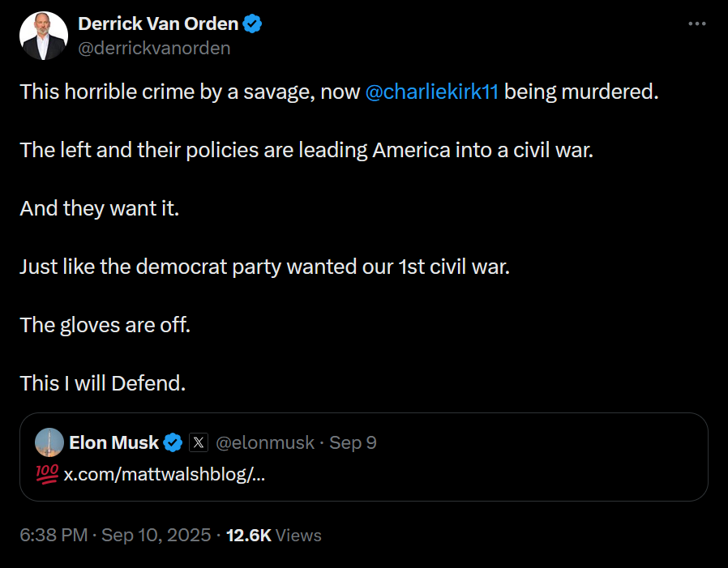
Task: Click the blue verified badge beside Derrick Van Orden
Action: [x=253, y=24]
